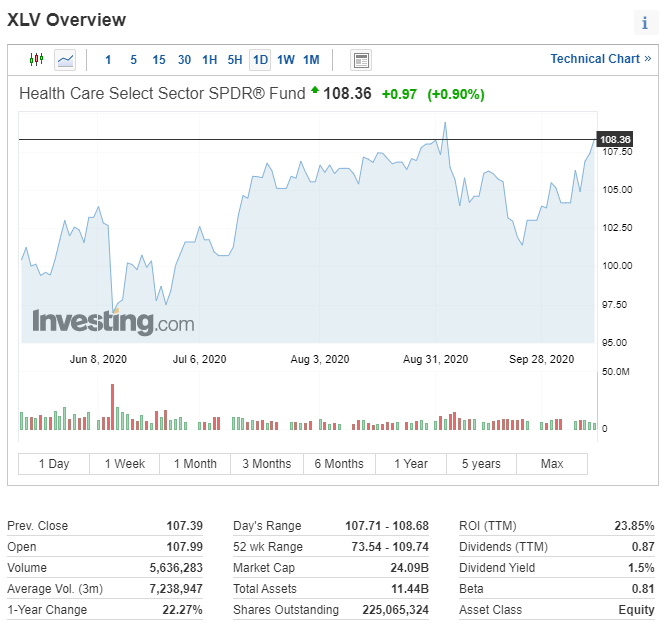Set 5 minute interval
This screenshot has height=633, width=664.
point(133,60)
